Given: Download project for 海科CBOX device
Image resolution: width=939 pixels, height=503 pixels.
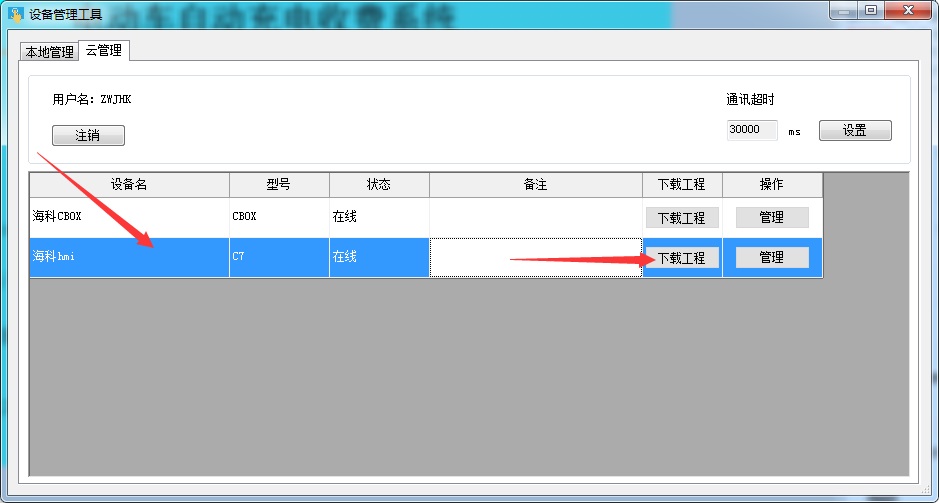Looking at the screenshot, I should 681,217.
